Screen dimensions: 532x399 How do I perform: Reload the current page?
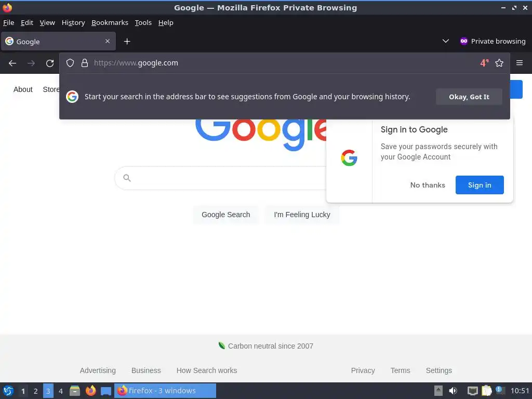click(x=50, y=63)
